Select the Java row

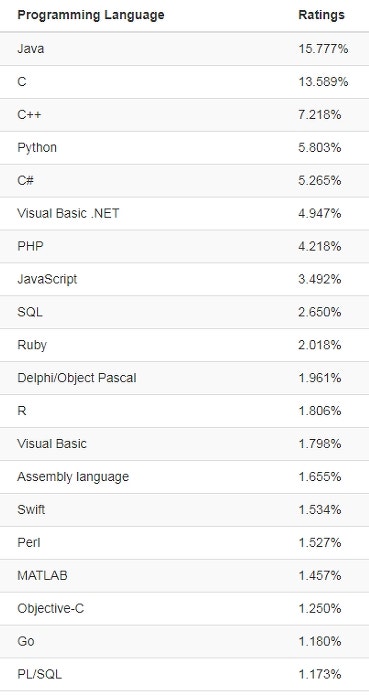click(x=184, y=49)
